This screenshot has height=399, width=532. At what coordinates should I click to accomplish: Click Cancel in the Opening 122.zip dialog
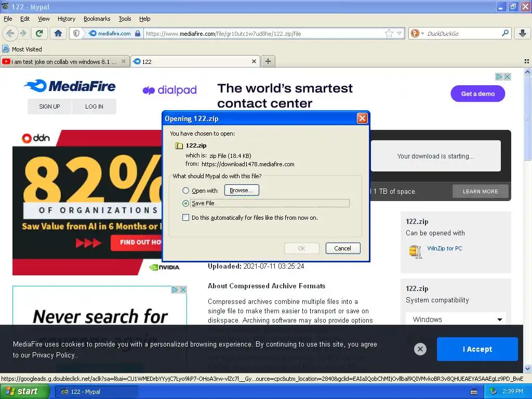(x=343, y=248)
